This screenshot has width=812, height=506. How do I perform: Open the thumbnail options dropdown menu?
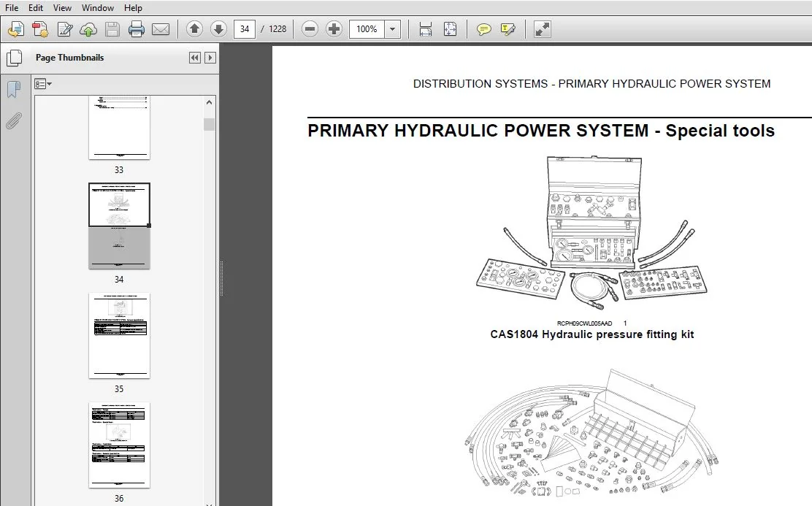(43, 84)
